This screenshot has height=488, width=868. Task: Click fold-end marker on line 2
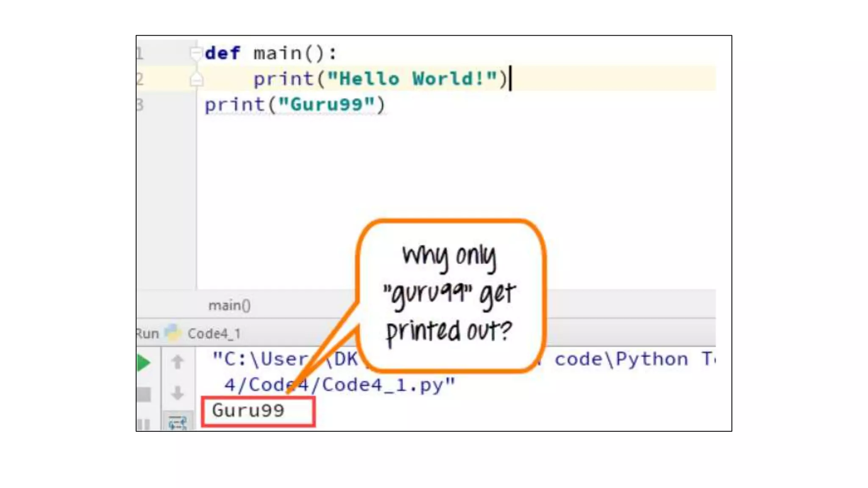196,79
